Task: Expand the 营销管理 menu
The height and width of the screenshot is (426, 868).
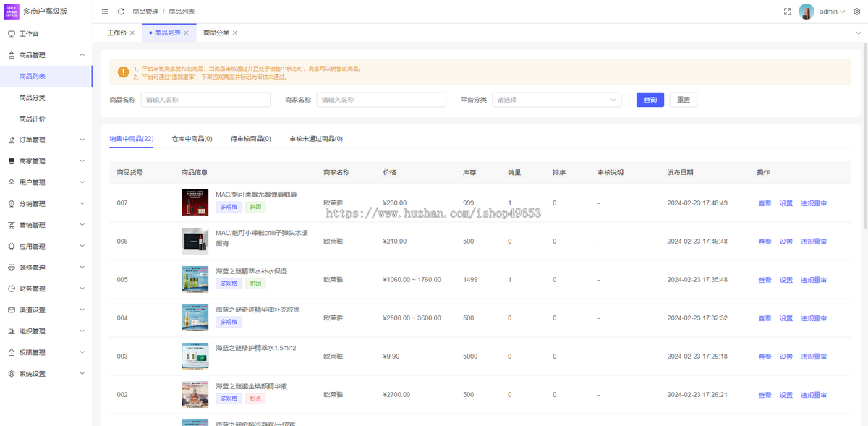Action: click(x=82, y=225)
